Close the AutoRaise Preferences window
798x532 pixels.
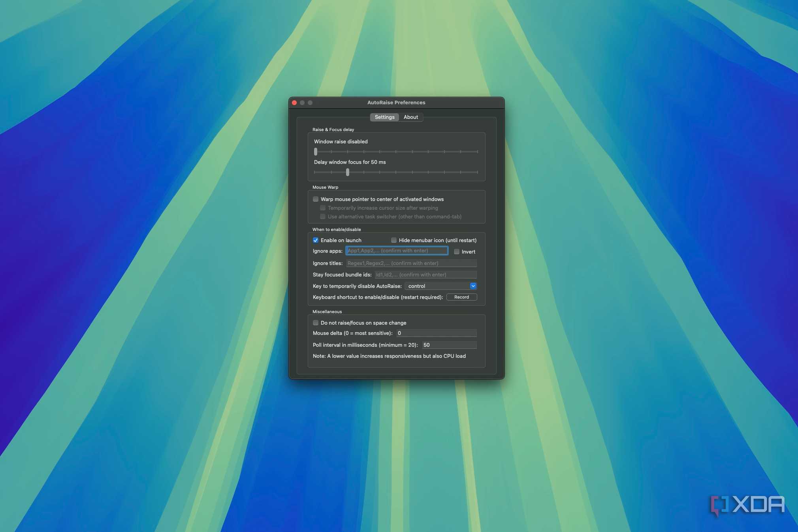click(294, 103)
